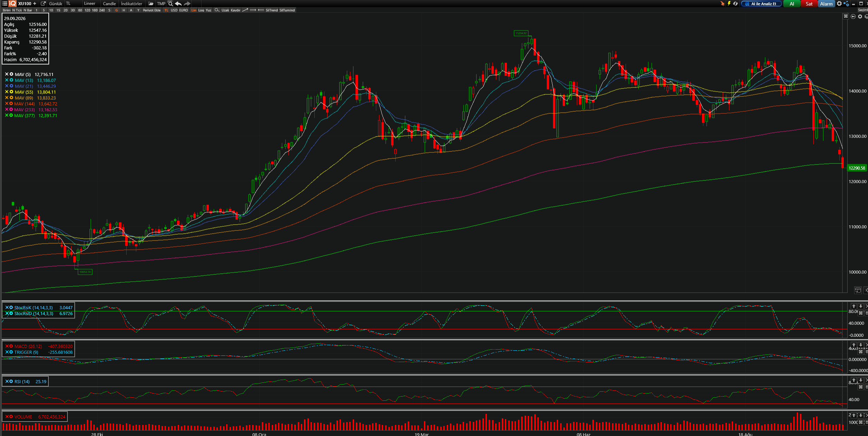Click the refresh sync arrows icon
This screenshot has height=436, width=868.
click(735, 3)
